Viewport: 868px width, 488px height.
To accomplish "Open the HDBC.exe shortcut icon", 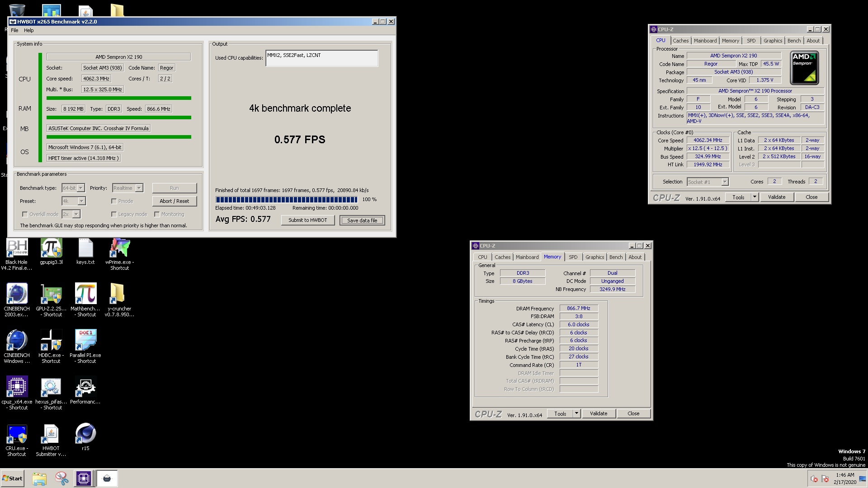I will (51, 340).
